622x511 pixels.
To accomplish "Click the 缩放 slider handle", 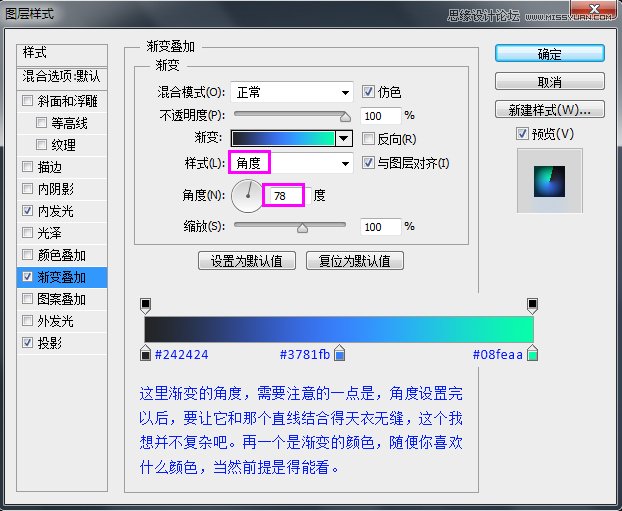I will coord(302,228).
